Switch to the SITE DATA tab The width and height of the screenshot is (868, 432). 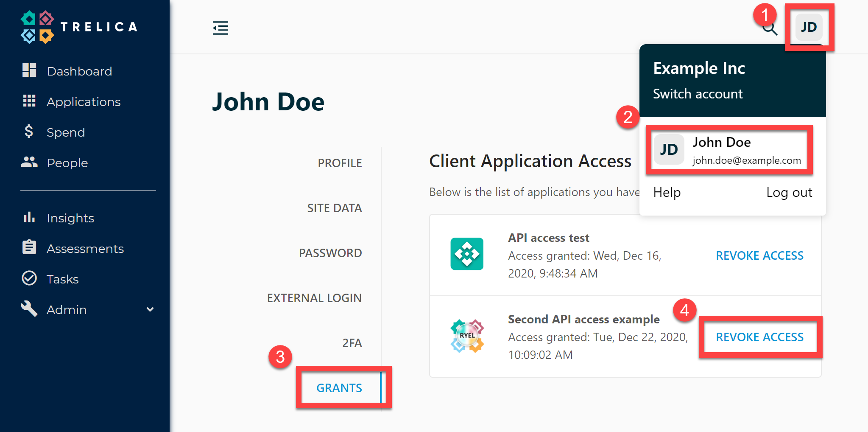click(334, 208)
